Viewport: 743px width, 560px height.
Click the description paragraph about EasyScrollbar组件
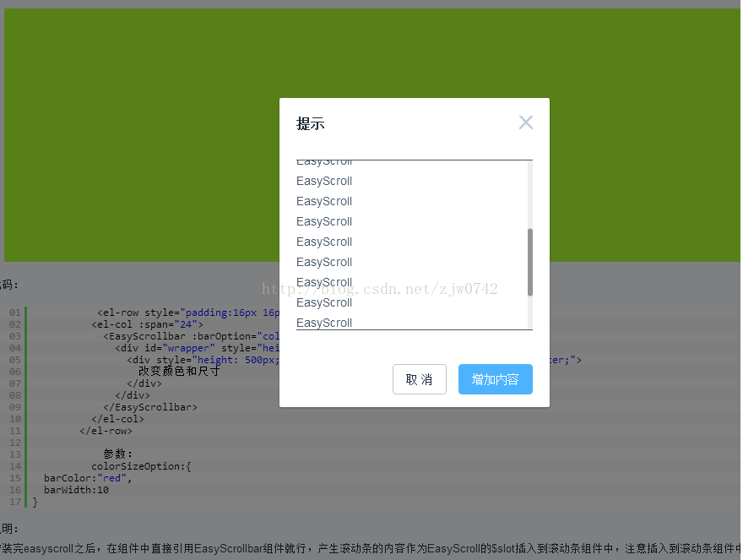tap(370, 549)
